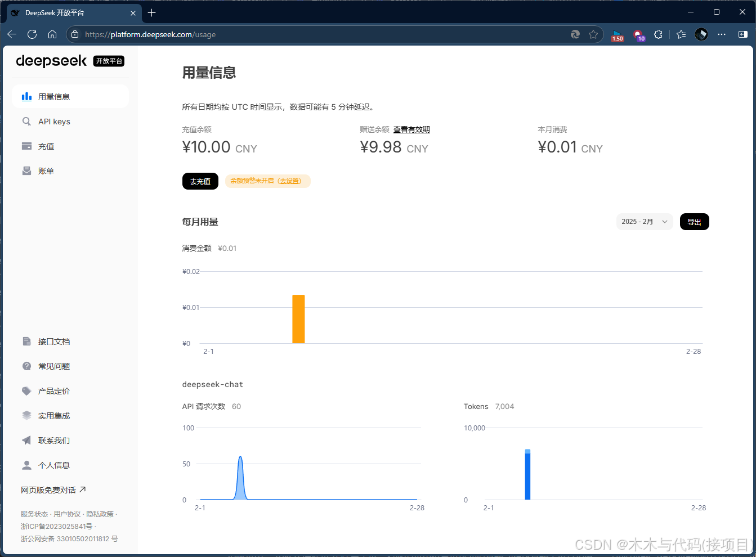Click the deepseek logo

coord(51,61)
